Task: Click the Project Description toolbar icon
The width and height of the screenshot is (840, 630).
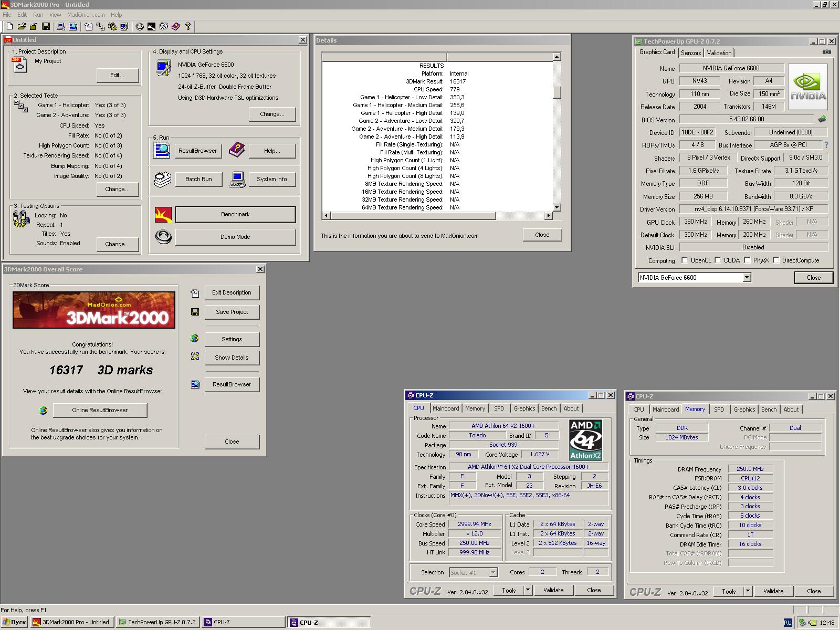Action: pos(88,26)
